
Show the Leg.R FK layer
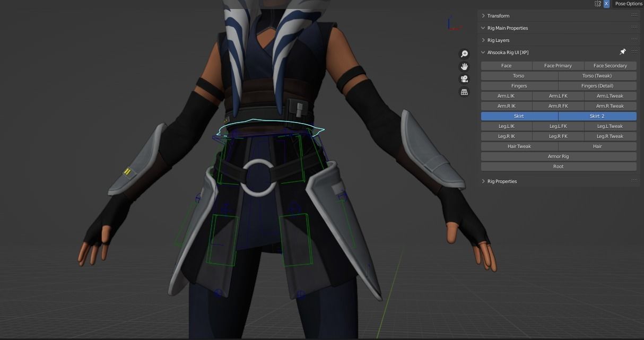[558, 136]
